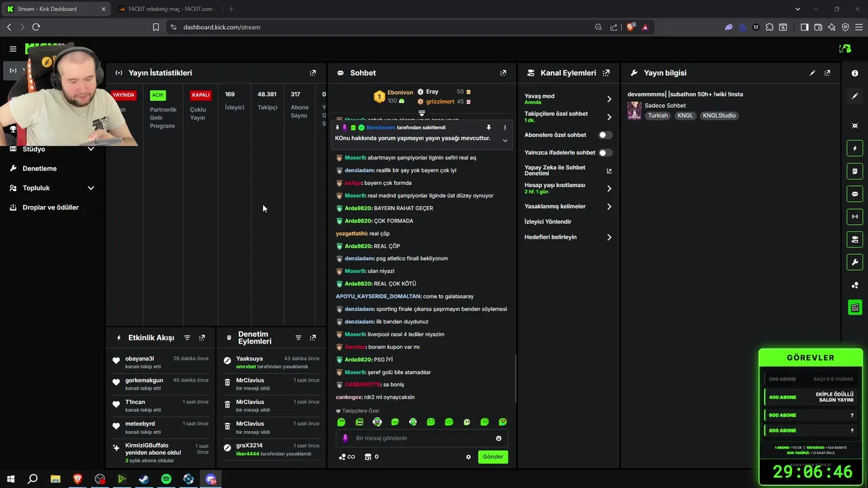Screen dimensions: 868x488
Task: Open Spotify from Windows taskbar
Action: click(166, 479)
